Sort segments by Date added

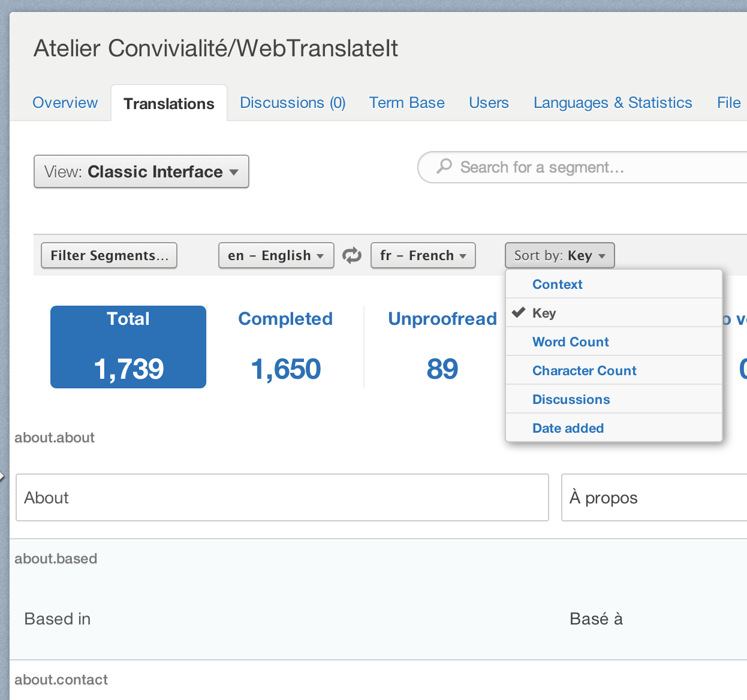click(x=614, y=428)
